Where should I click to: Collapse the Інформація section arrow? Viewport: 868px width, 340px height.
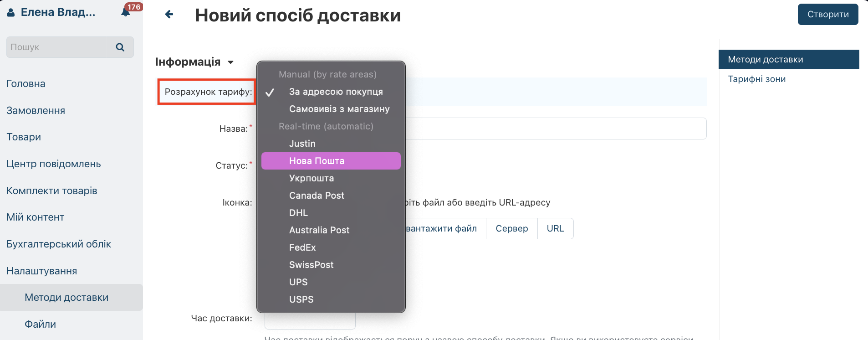[x=230, y=62]
